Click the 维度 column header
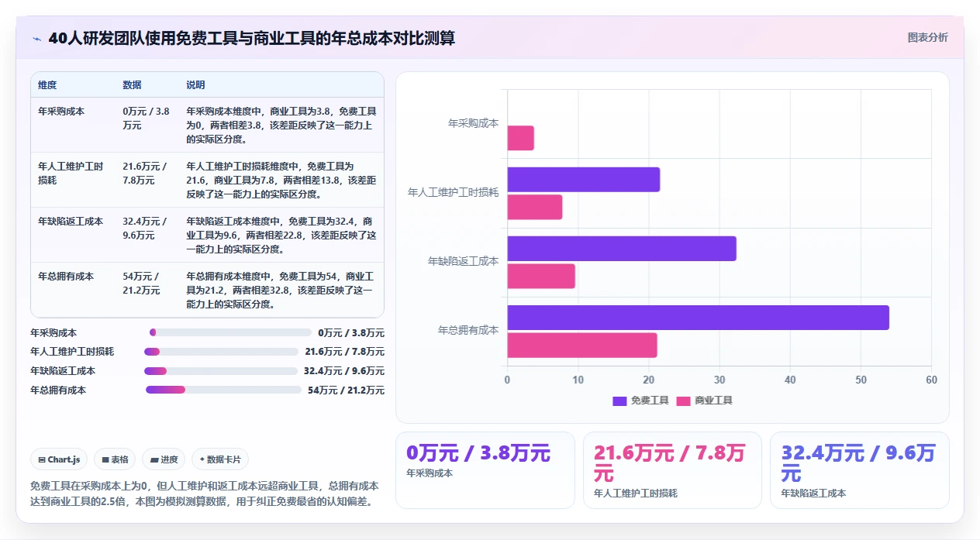The height and width of the screenshot is (540, 980). 47,84
